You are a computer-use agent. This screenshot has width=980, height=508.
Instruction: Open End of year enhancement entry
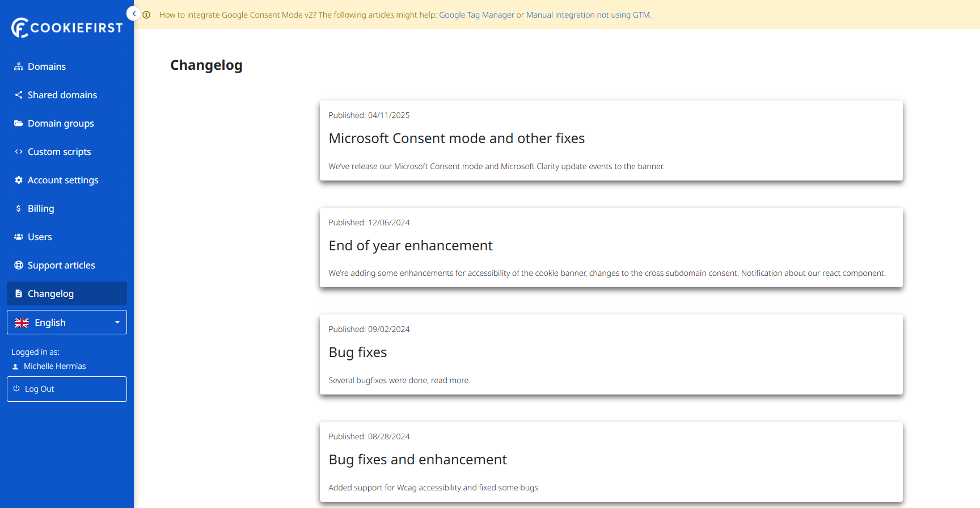point(411,246)
